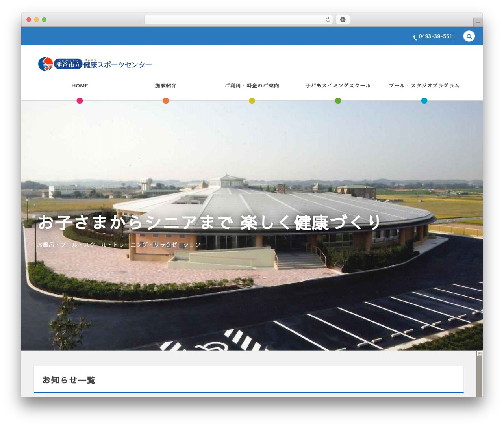Click the green maximize window button
The height and width of the screenshot is (427, 504).
point(44,20)
